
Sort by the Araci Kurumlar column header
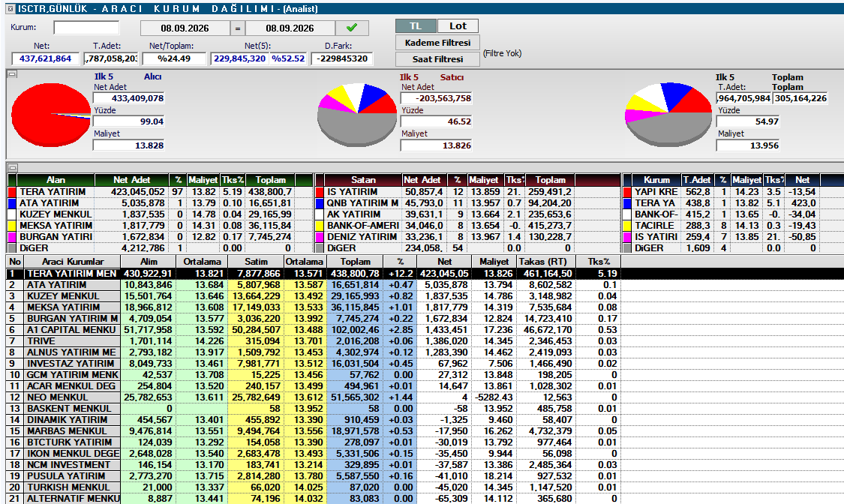(73, 262)
